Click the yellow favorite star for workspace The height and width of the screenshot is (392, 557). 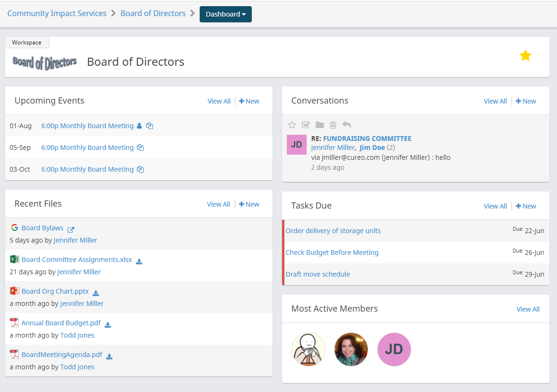(525, 56)
